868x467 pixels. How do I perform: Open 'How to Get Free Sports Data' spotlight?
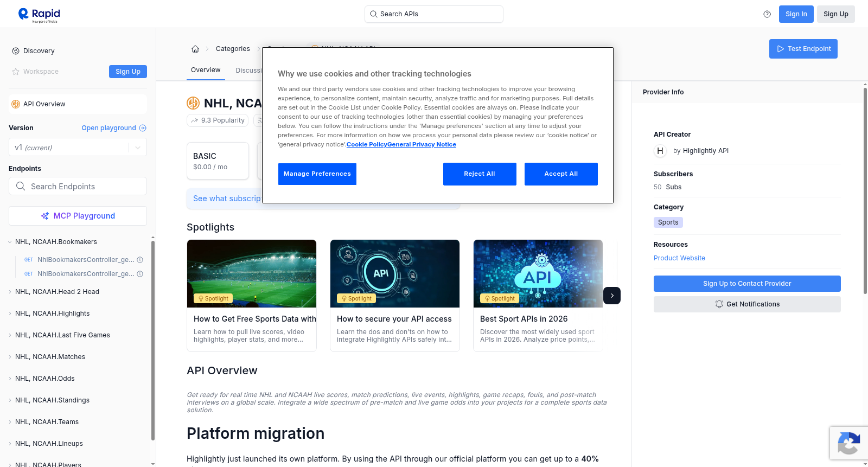click(252, 296)
